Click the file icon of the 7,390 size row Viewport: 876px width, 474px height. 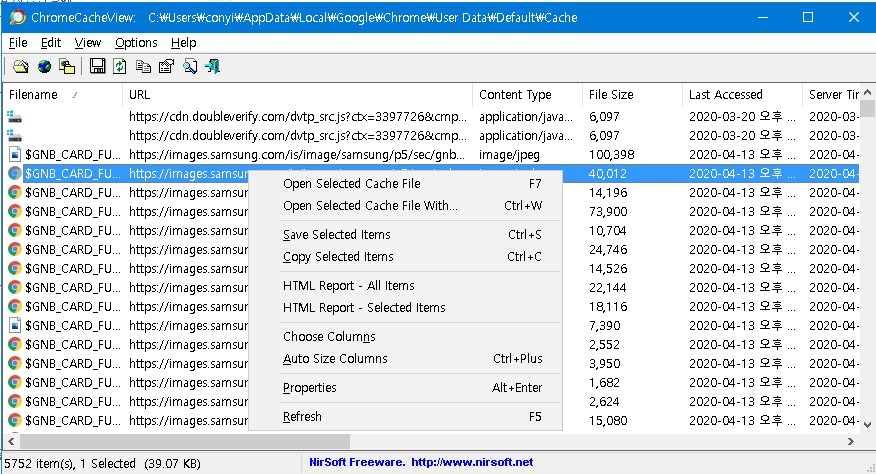click(x=15, y=325)
